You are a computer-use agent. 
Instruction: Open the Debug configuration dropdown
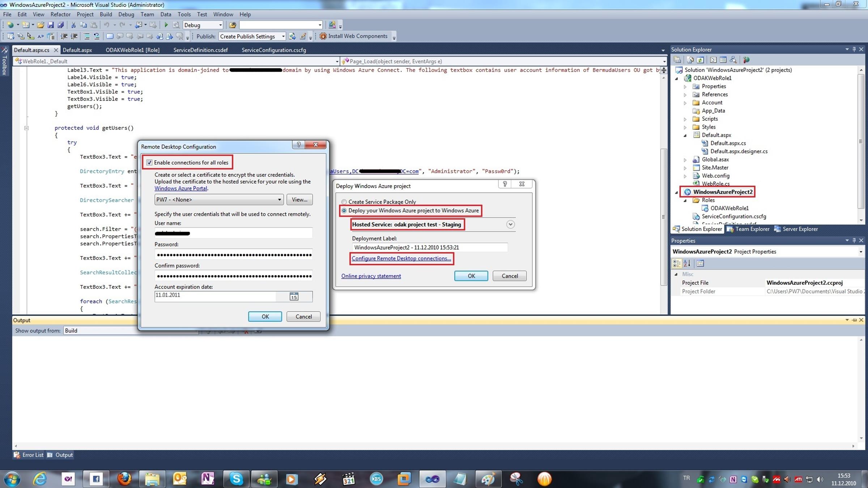pyautogui.click(x=220, y=25)
